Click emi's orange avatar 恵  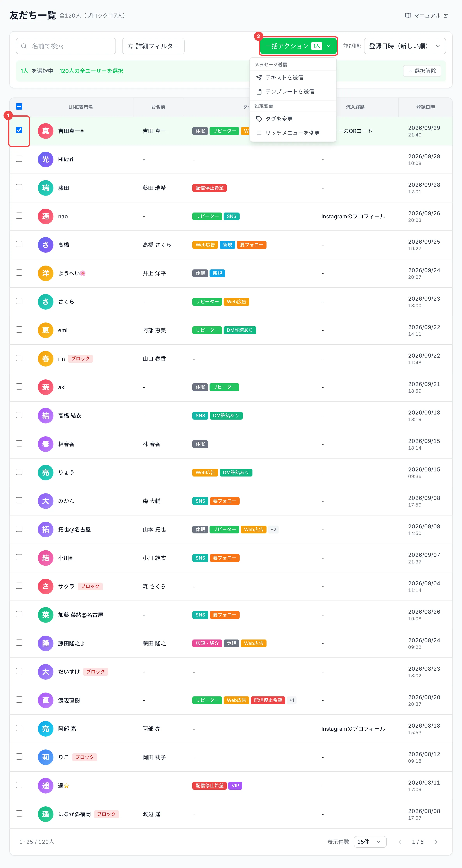[45, 330]
